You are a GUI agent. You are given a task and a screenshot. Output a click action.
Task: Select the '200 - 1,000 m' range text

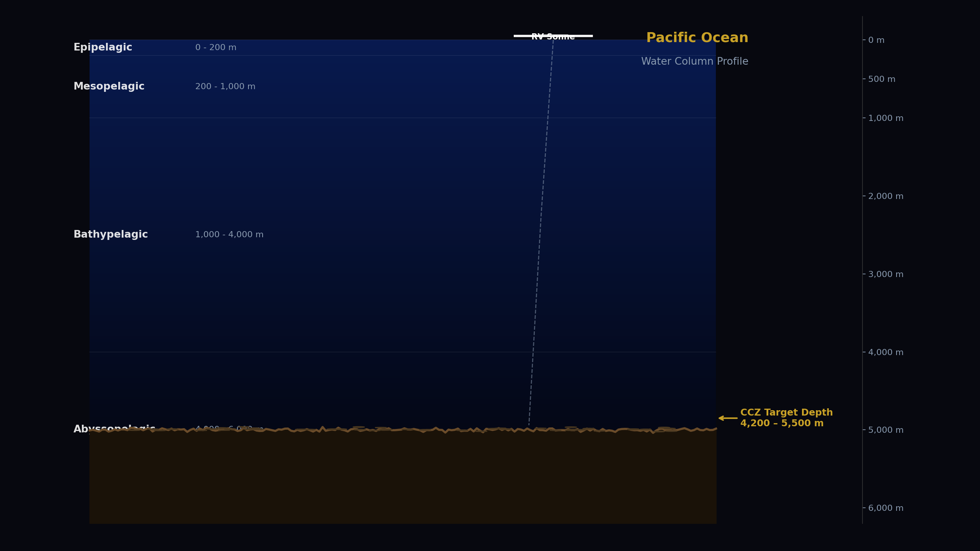click(225, 87)
